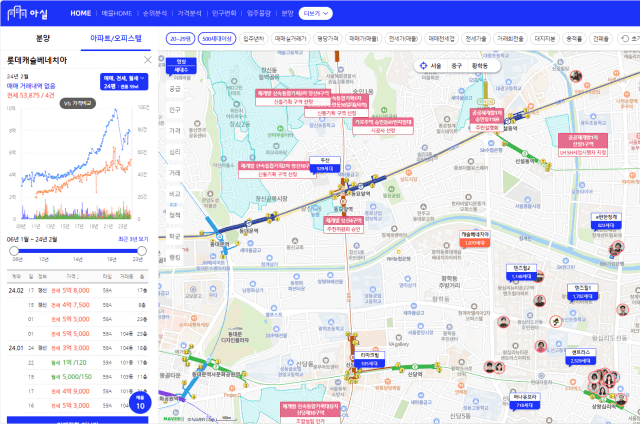Open the 비교 map side menu

[x=175, y=194]
